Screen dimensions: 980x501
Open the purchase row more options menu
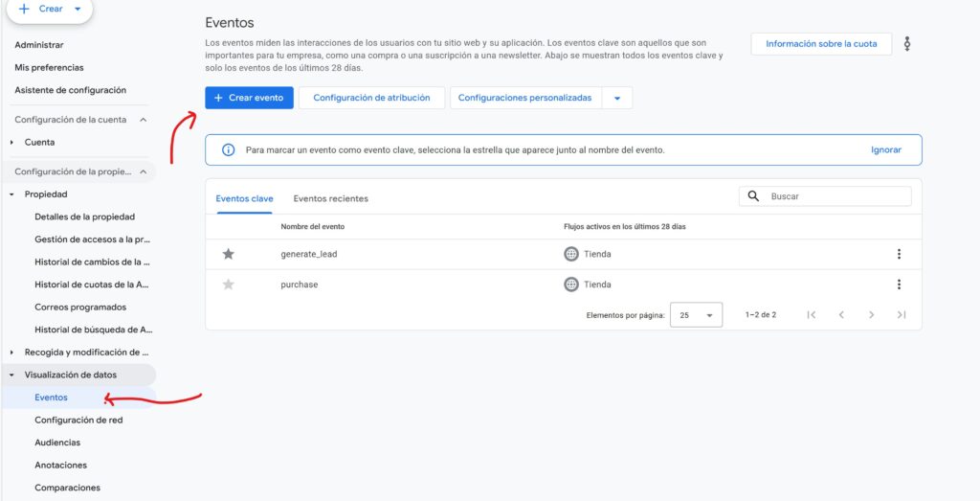coord(899,285)
